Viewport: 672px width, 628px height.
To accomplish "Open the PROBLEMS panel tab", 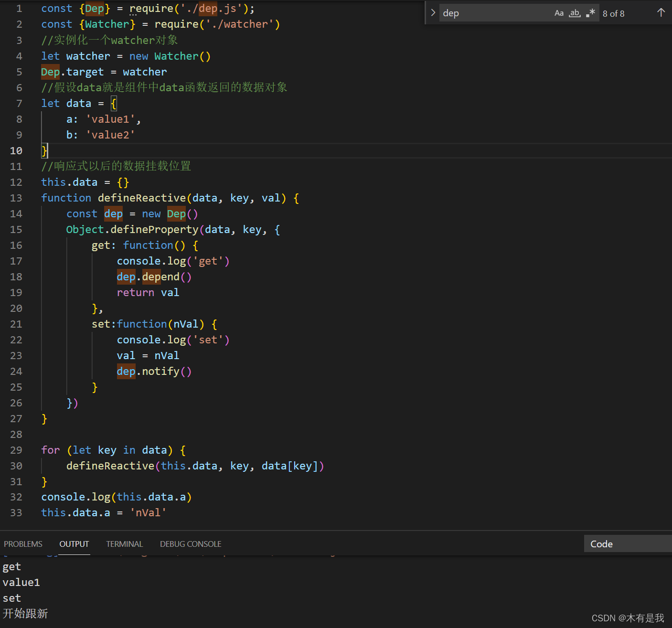I will 23,544.
